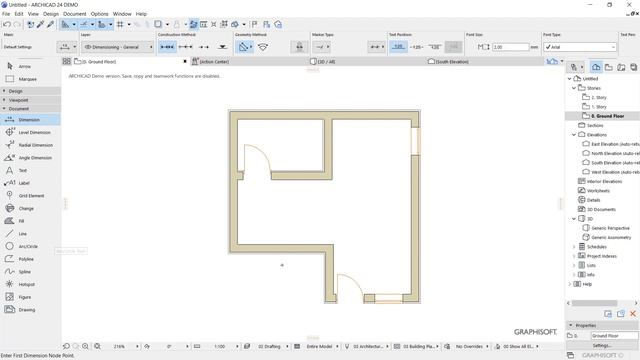The image size is (640, 360).
Task: Select the Text tool
Action: pyautogui.click(x=22, y=170)
